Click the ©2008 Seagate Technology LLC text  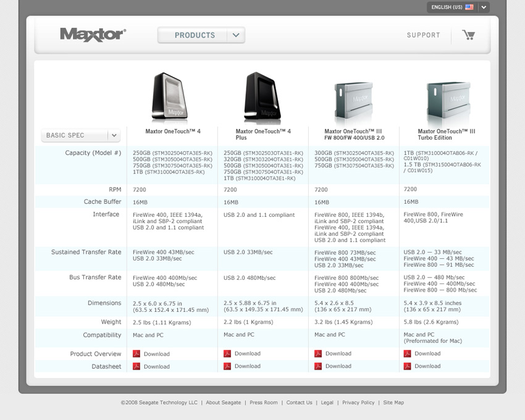click(x=159, y=403)
